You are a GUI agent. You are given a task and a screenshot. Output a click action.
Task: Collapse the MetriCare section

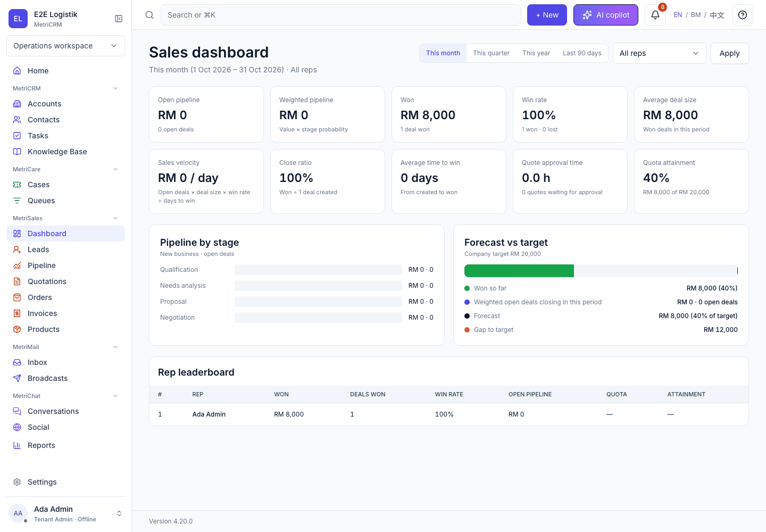115,169
